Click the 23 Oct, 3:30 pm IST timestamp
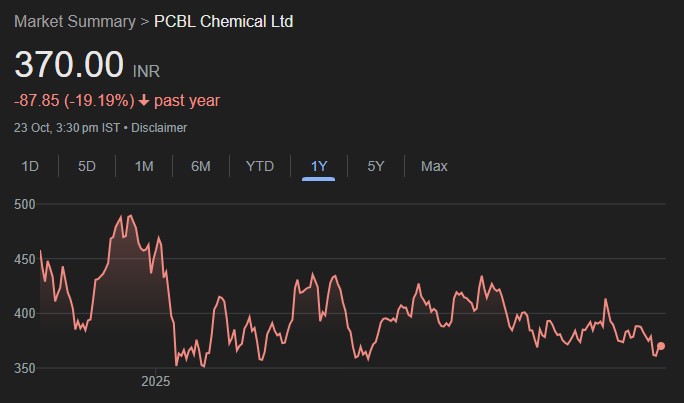Viewport: 684px width, 403px height. click(x=67, y=128)
